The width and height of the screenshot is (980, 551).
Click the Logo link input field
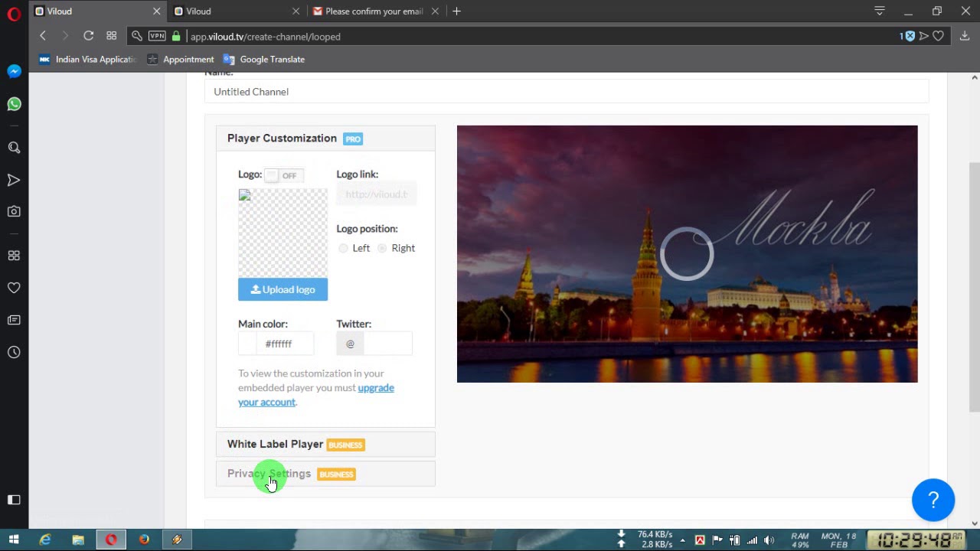click(376, 194)
